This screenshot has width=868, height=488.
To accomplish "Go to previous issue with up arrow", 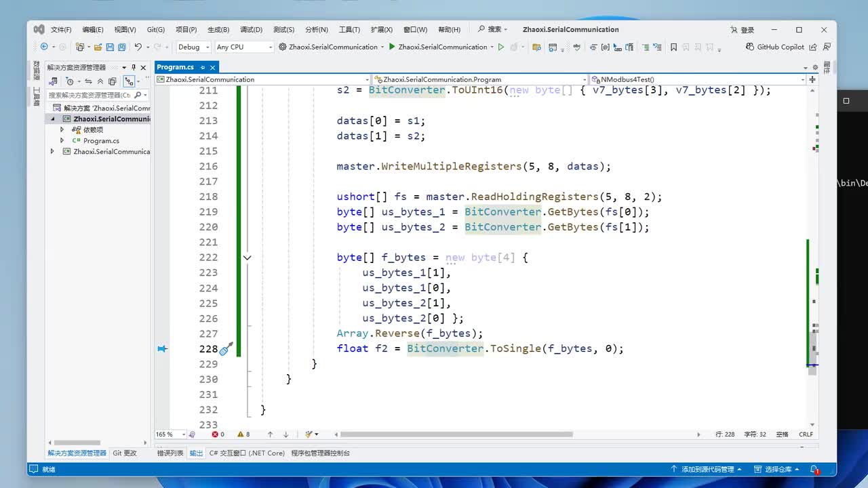I will (x=270, y=434).
